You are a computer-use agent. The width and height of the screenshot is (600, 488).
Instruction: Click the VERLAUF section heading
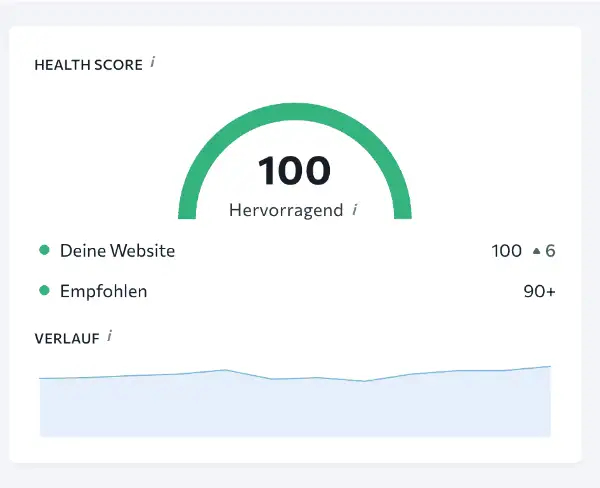[x=66, y=339]
